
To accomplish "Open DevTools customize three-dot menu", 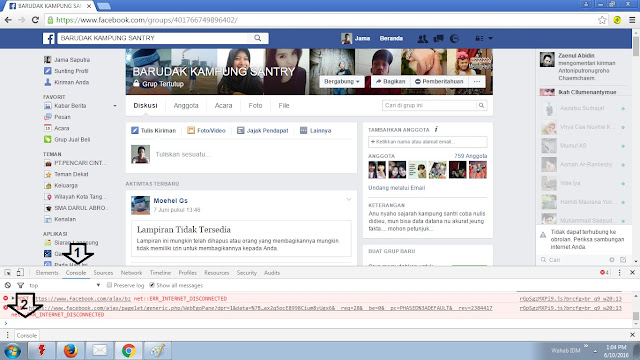I will (620, 273).
